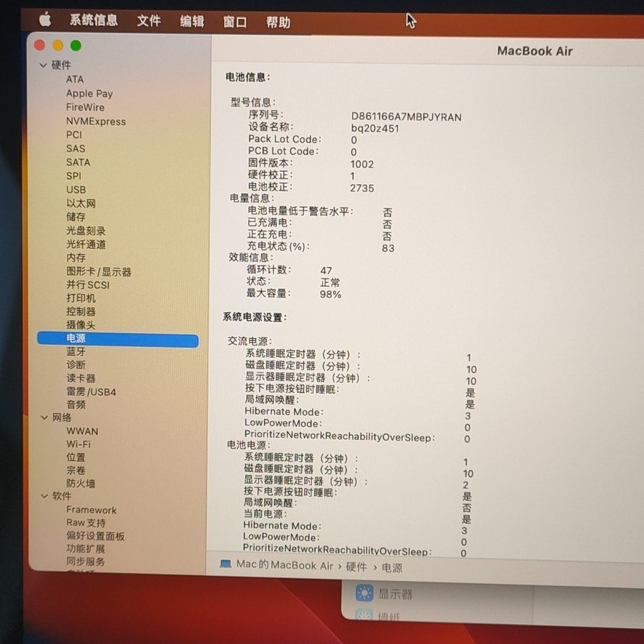Click 电源 in the path bar
Image resolution: width=644 pixels, height=644 pixels.
tap(392, 568)
